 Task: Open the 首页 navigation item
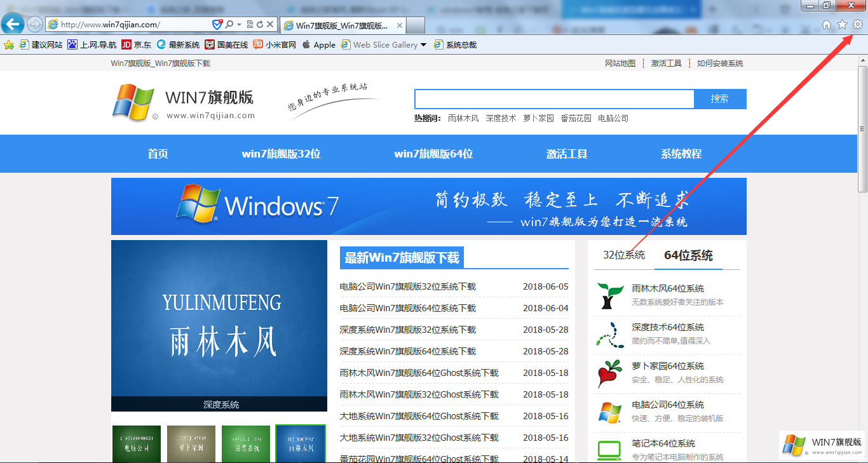point(158,154)
